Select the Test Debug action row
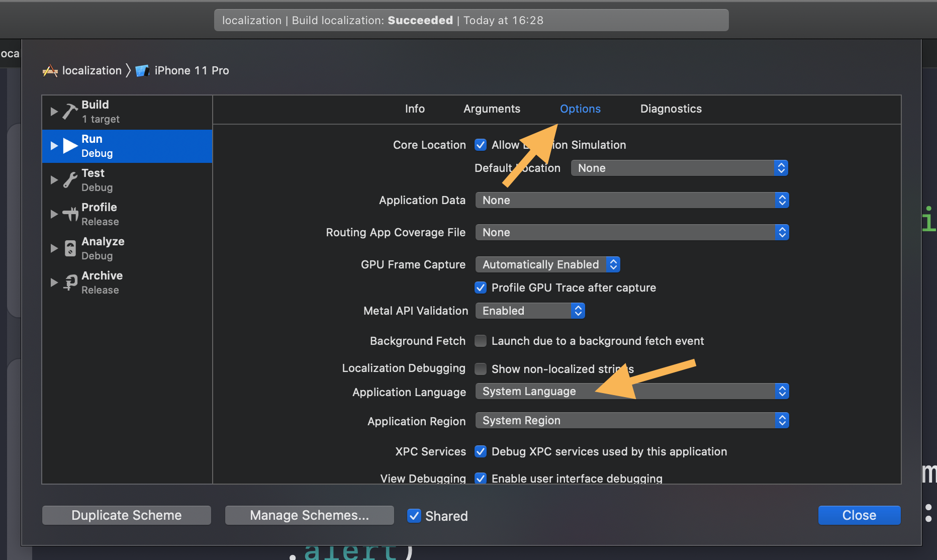937x560 pixels. pyautogui.click(x=127, y=180)
